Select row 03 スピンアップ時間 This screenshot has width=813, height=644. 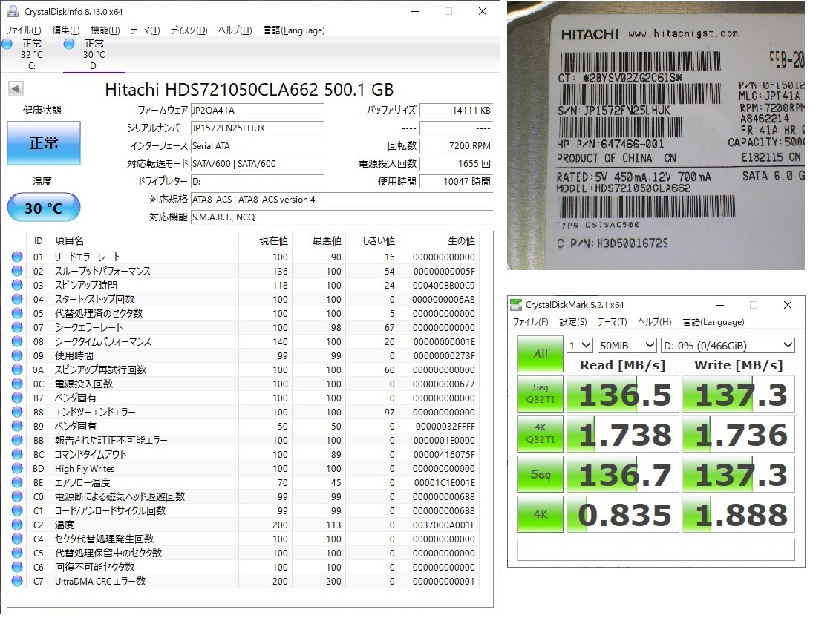click(244, 285)
